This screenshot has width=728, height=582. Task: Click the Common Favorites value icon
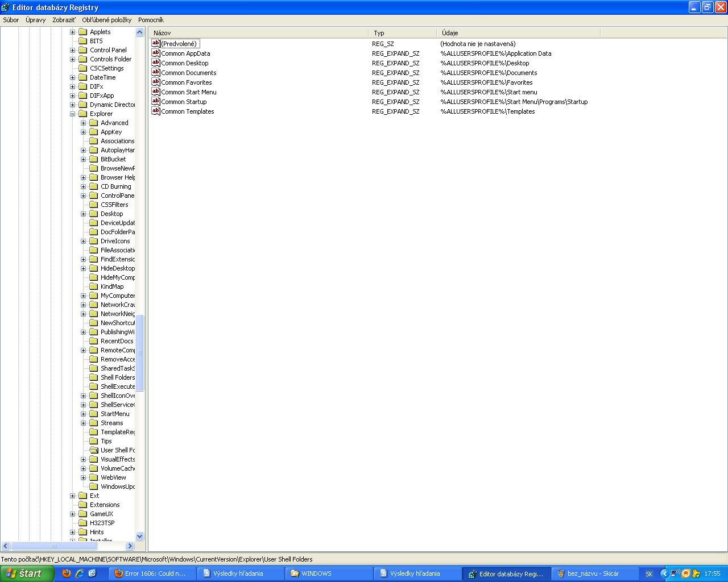[156, 82]
